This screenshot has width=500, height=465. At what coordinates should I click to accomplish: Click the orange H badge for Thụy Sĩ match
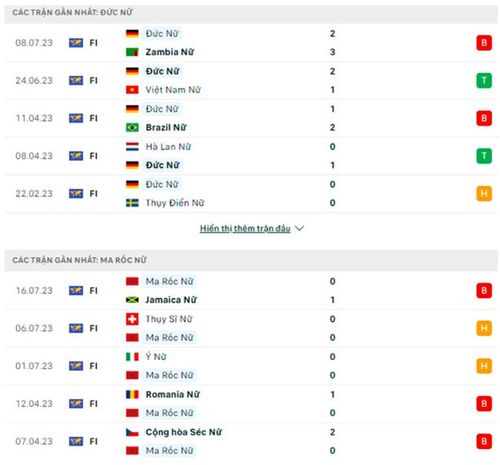click(484, 328)
